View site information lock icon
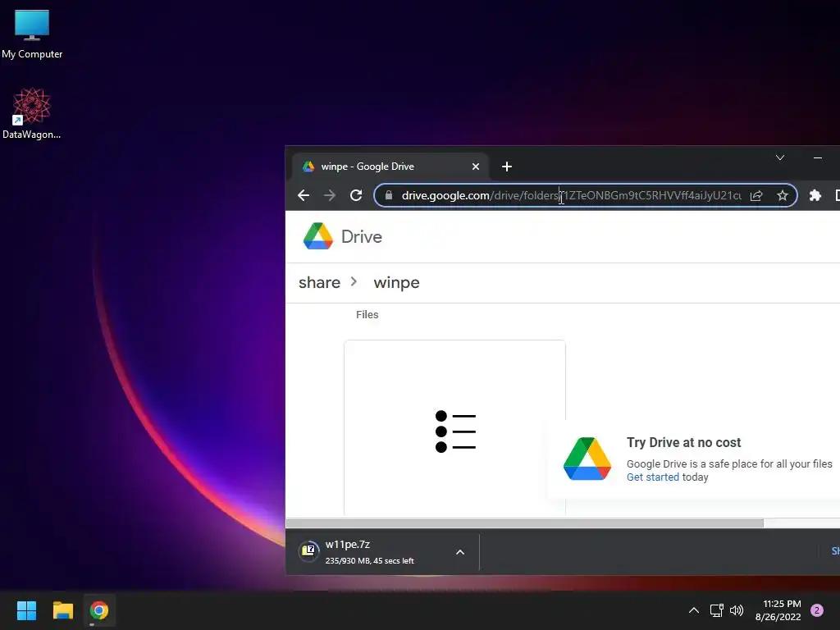Viewport: 840px width, 630px height. pos(389,195)
